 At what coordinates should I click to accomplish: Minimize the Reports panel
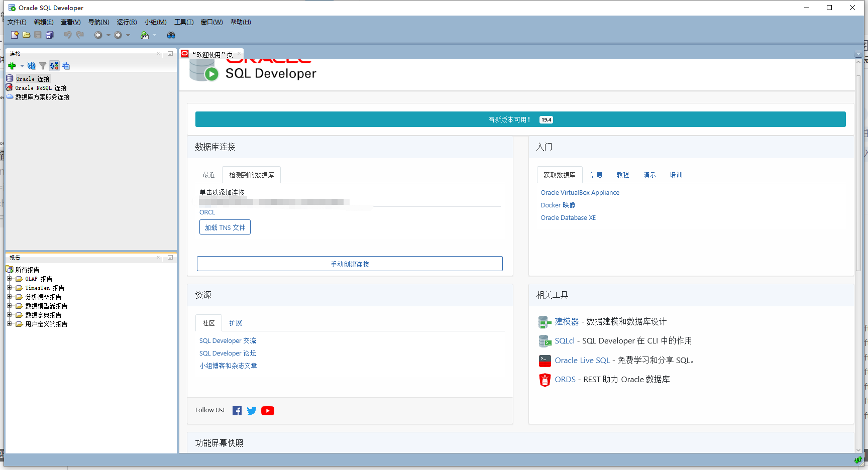point(170,257)
